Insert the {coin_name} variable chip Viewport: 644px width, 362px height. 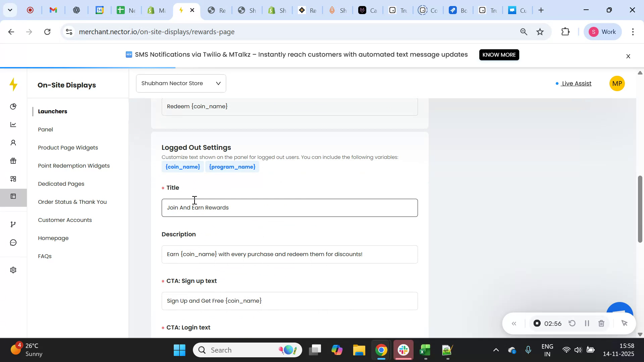pyautogui.click(x=182, y=167)
